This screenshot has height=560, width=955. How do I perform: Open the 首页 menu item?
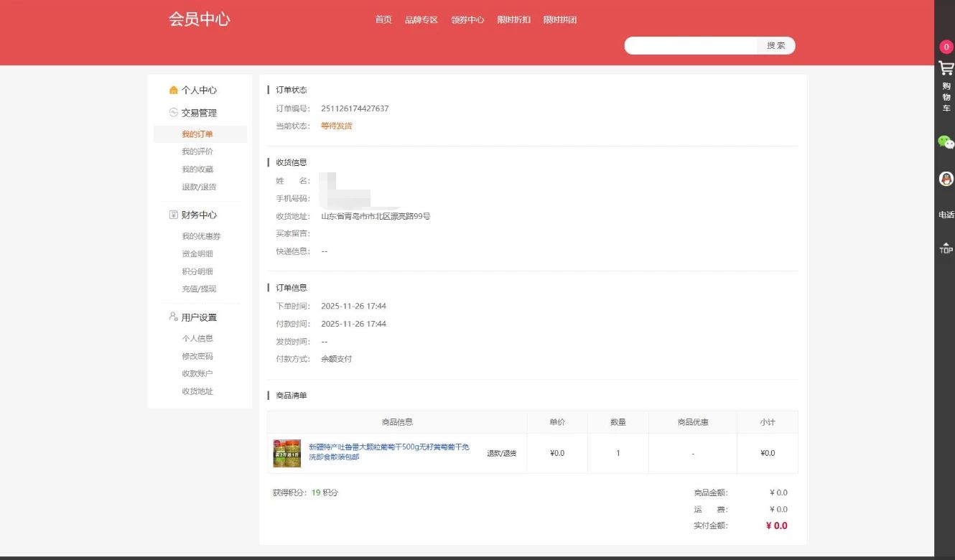(382, 20)
